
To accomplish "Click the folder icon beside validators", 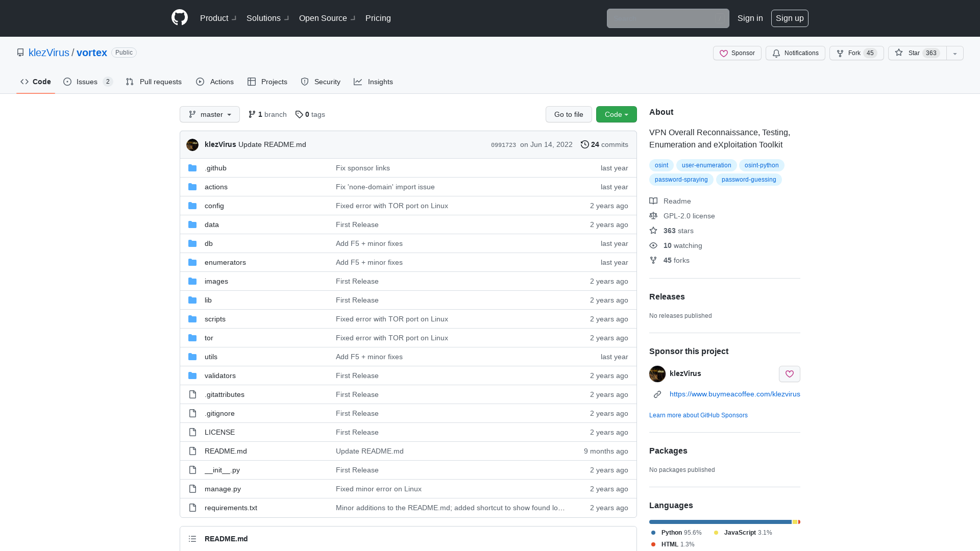I will (192, 375).
